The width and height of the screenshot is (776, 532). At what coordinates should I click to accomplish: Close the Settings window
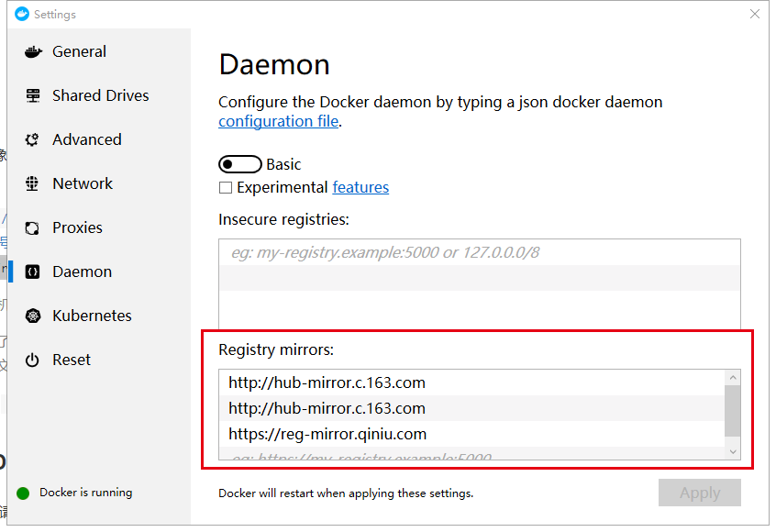(754, 14)
